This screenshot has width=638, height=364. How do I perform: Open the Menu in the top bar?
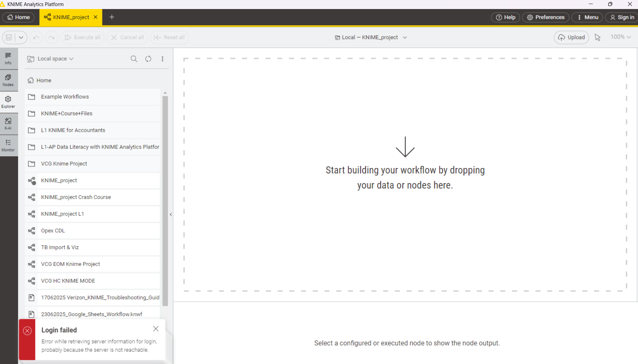click(587, 17)
